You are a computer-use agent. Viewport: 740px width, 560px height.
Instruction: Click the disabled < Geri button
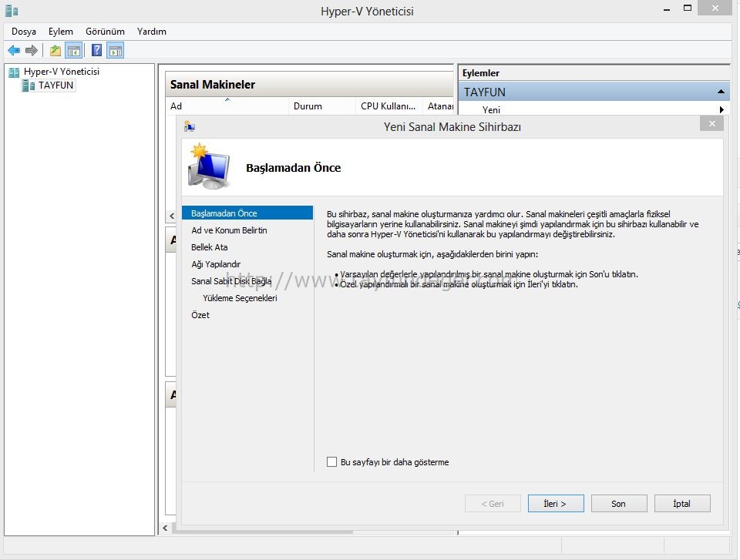click(x=493, y=504)
